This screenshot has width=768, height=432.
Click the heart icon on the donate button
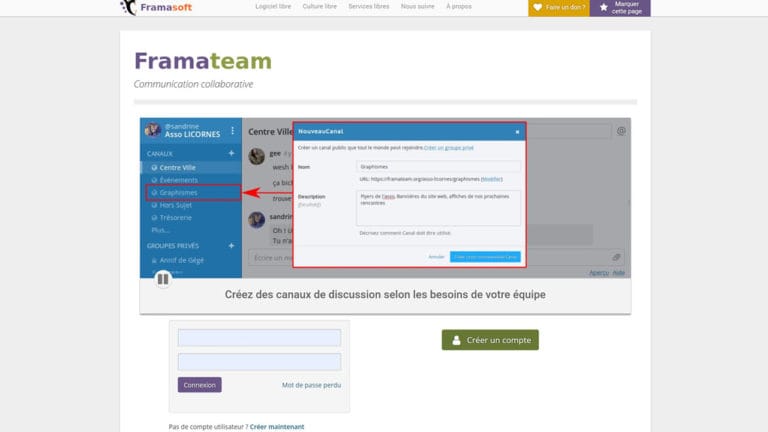click(537, 7)
